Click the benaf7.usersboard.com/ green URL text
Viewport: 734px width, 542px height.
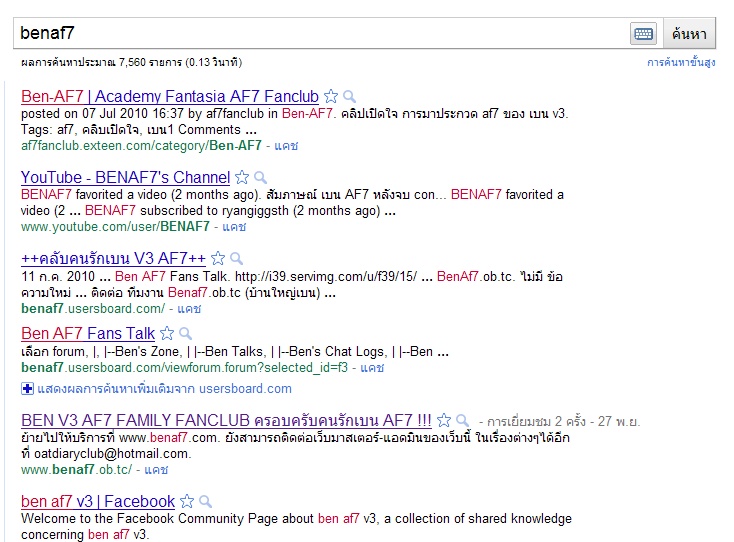click(93, 309)
